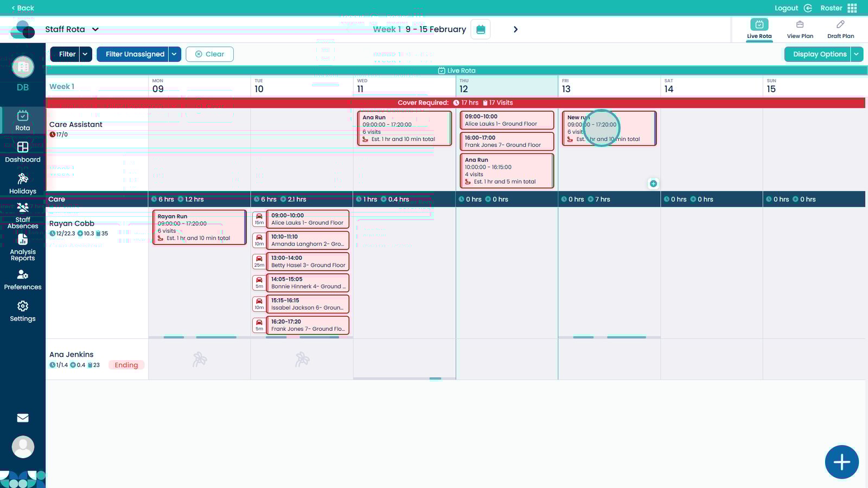Open the mail envelope icon
The height and width of the screenshot is (488, 868).
pos(23,418)
